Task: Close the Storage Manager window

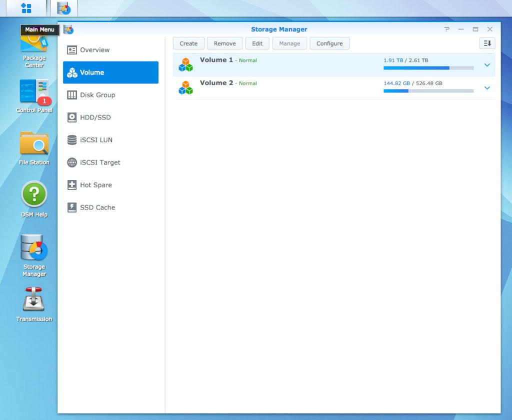Action: pyautogui.click(x=490, y=29)
